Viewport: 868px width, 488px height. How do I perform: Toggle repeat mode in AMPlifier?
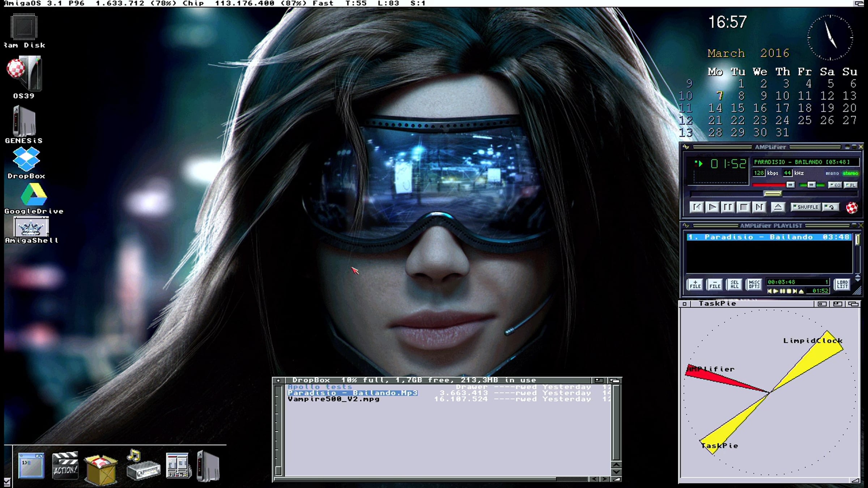[x=830, y=207]
